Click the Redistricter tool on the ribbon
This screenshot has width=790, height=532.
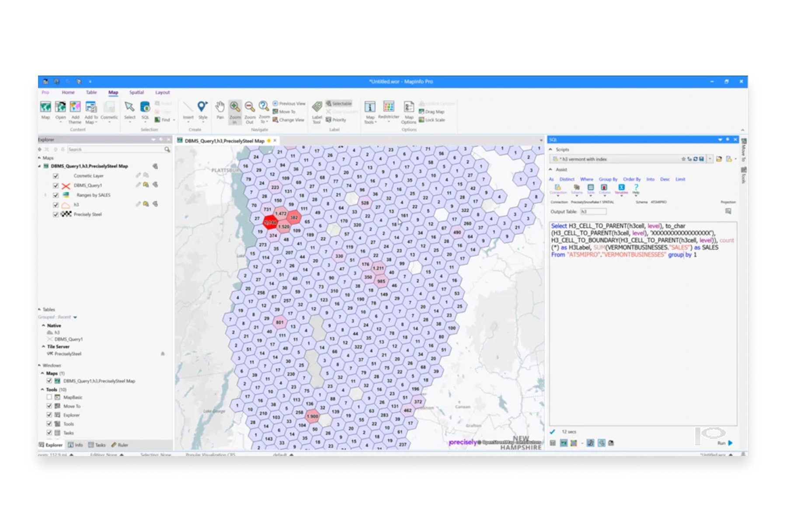(388, 109)
